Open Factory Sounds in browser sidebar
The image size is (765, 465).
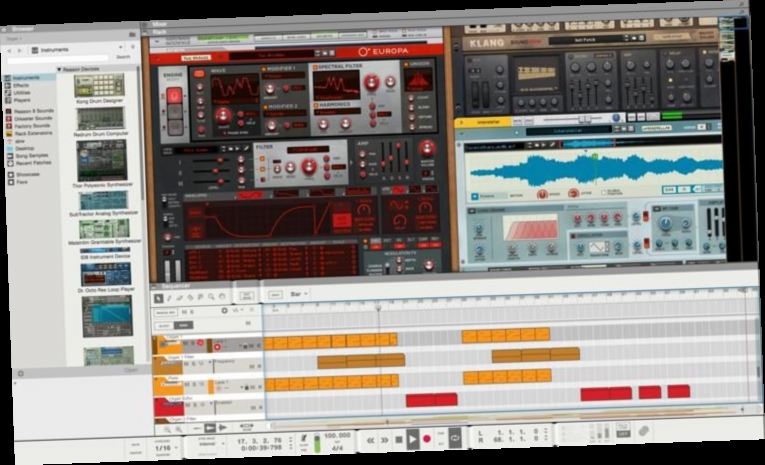pyautogui.click(x=32, y=126)
